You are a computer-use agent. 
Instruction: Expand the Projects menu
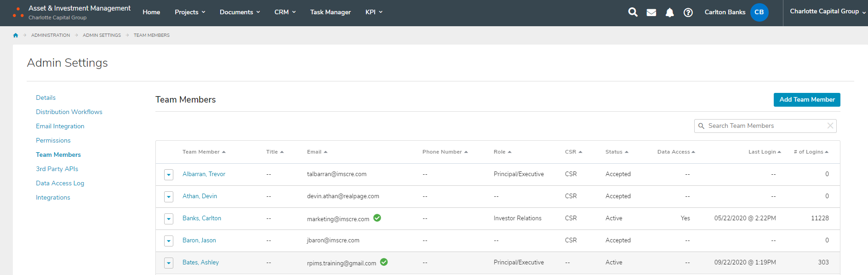click(x=189, y=12)
